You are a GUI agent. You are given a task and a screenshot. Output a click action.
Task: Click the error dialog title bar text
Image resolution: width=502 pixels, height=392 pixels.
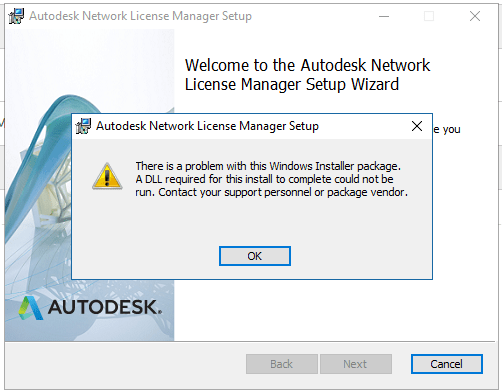coord(207,126)
